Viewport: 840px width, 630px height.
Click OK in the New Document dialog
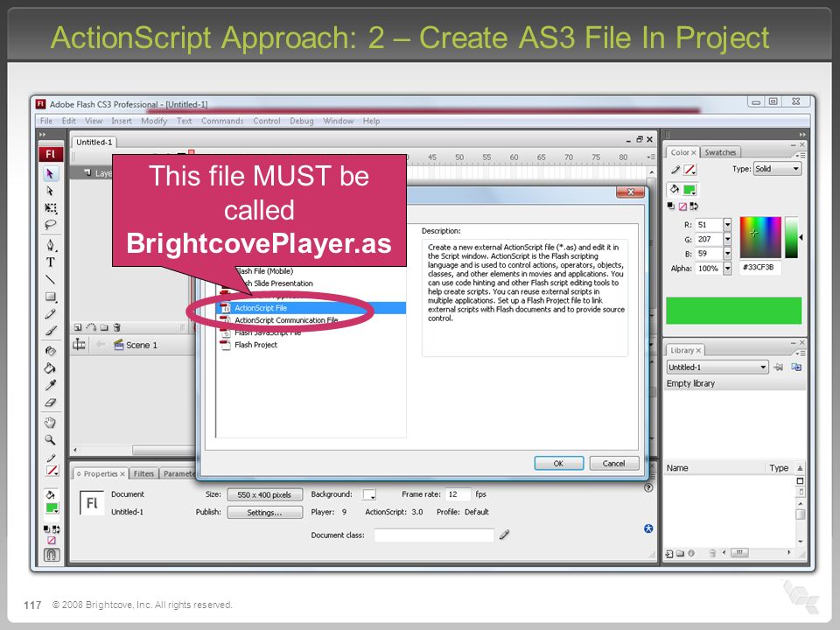click(x=559, y=464)
